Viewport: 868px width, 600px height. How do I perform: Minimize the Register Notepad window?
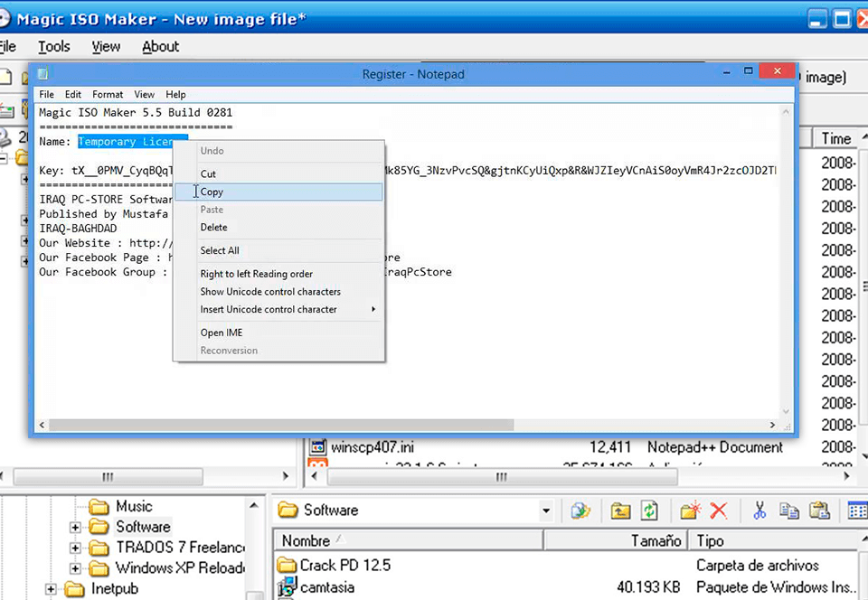click(x=727, y=72)
